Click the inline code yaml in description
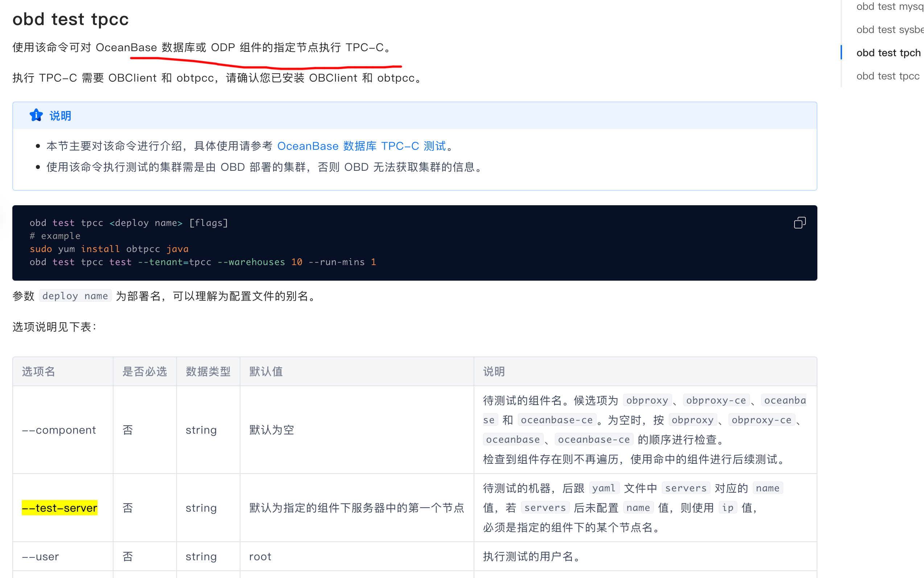The height and width of the screenshot is (578, 924). [x=604, y=488]
